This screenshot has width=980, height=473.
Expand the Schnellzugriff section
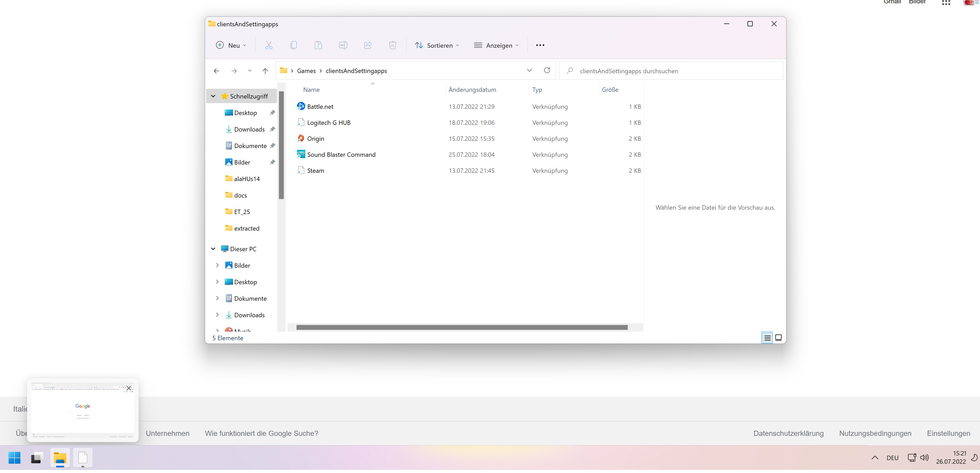[213, 96]
